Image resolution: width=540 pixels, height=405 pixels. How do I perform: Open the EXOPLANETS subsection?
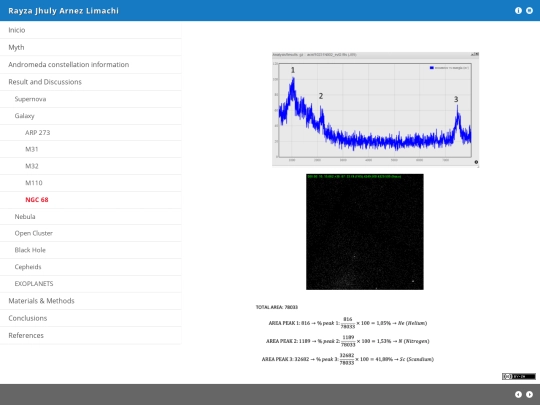coord(91,284)
